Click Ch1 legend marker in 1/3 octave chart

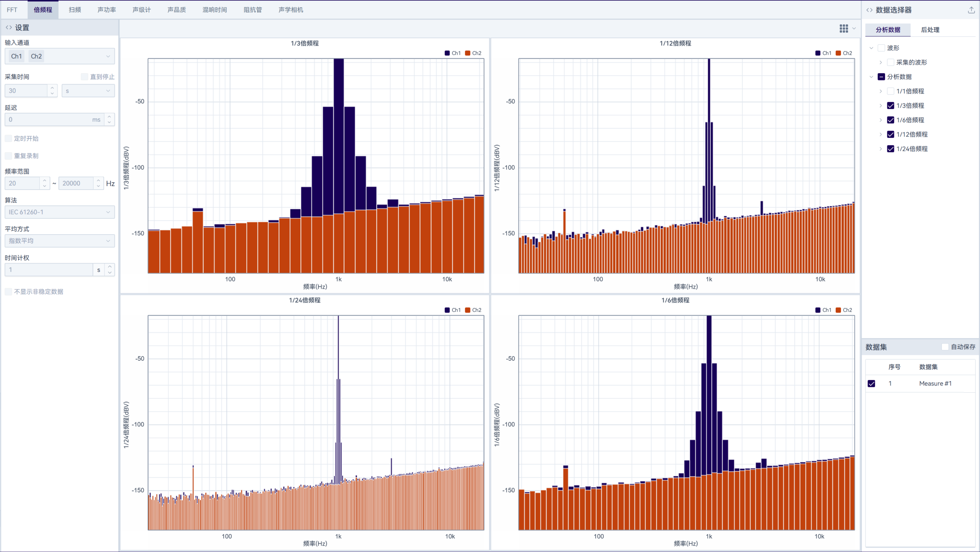pos(447,53)
